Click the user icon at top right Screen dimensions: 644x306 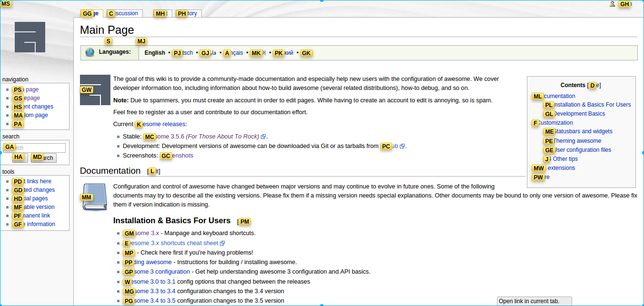(x=612, y=4)
